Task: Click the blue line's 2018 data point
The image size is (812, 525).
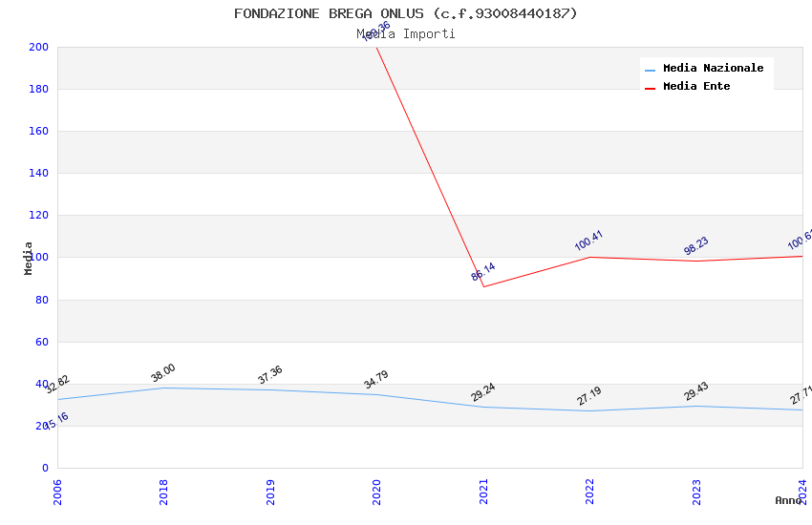Action: tap(163, 388)
